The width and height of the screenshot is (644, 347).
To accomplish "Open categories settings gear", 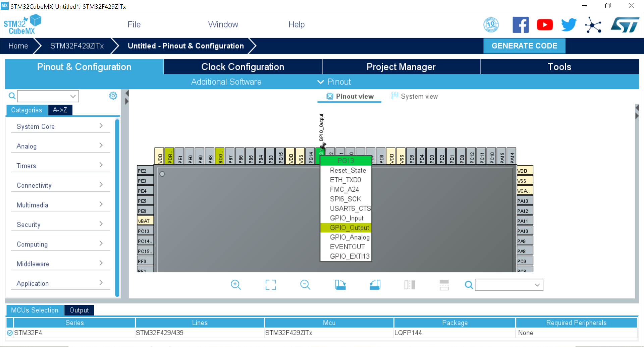I will [113, 96].
